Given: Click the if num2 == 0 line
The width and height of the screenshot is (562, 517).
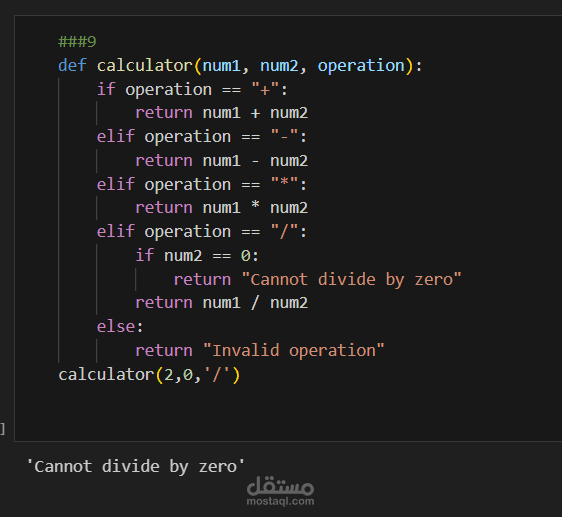Looking at the screenshot, I should 197,256.
